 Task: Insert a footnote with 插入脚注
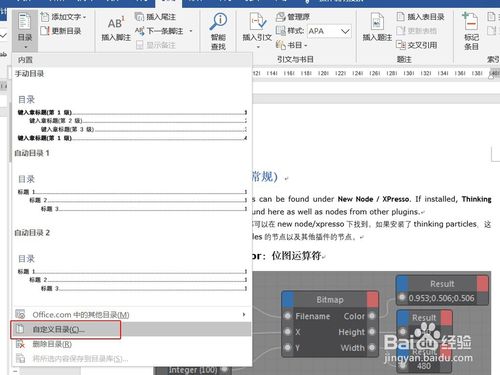tap(116, 30)
